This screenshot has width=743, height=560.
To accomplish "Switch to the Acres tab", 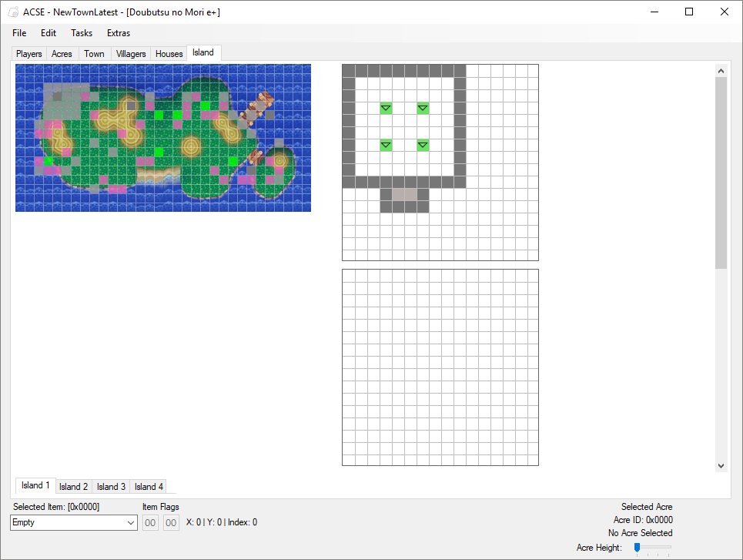I will [x=62, y=54].
